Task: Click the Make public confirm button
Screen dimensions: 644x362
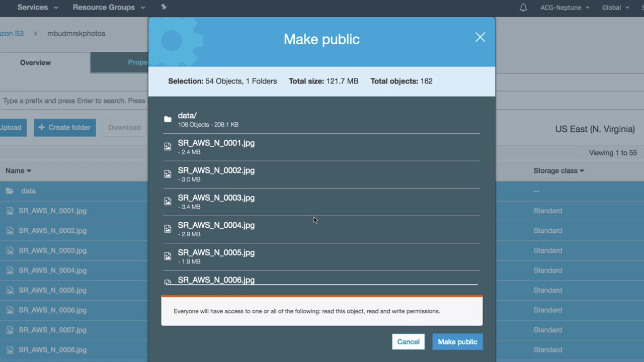Action: pyautogui.click(x=457, y=342)
